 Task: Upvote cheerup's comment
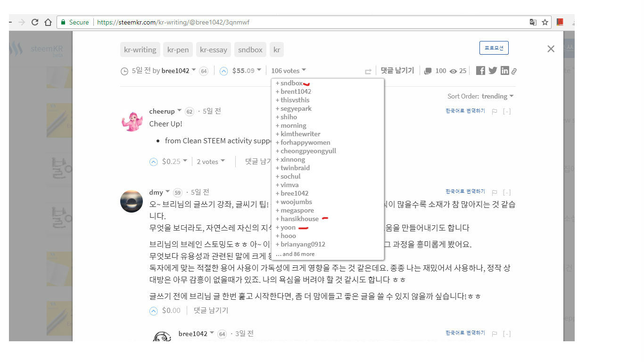(153, 161)
